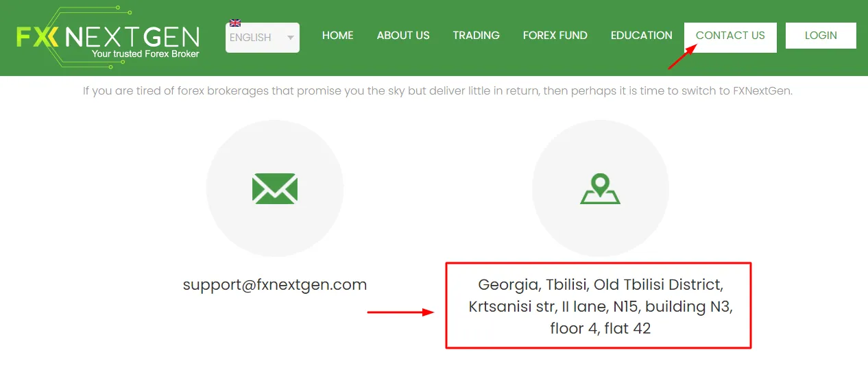868x374 pixels.
Task: Select Forex Fund in navigation
Action: point(555,36)
